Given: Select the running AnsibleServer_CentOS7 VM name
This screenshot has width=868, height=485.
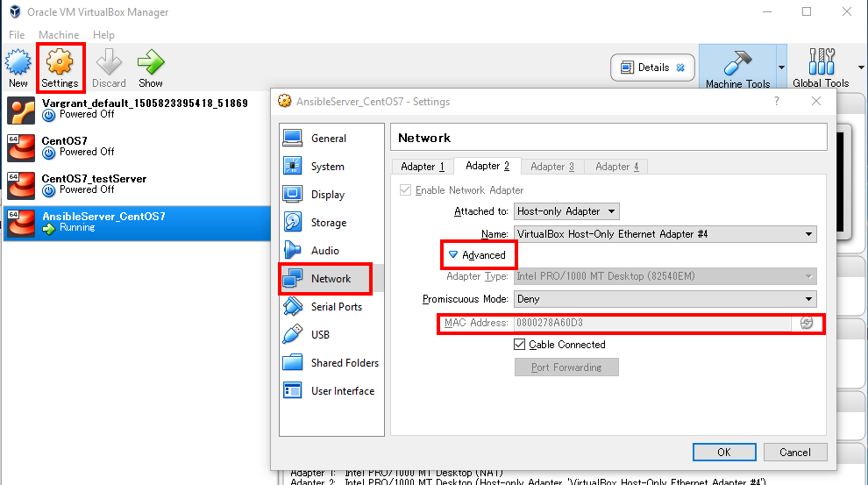Looking at the screenshot, I should click(x=103, y=217).
